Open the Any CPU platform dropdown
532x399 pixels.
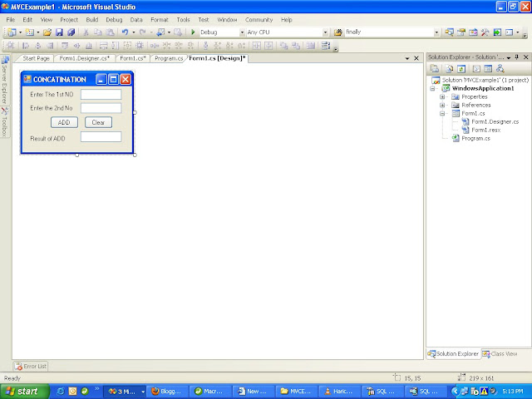pos(325,32)
